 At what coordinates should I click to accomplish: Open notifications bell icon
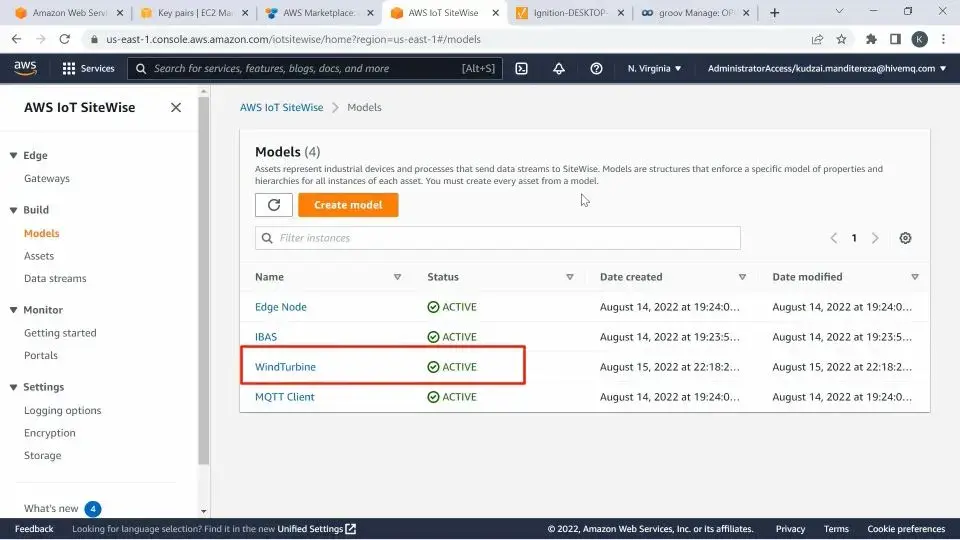point(558,69)
